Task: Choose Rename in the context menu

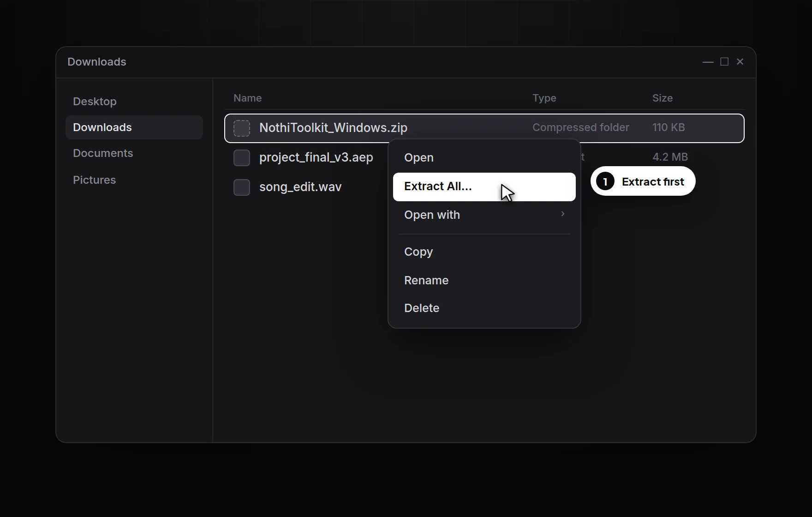Action: pyautogui.click(x=484, y=280)
